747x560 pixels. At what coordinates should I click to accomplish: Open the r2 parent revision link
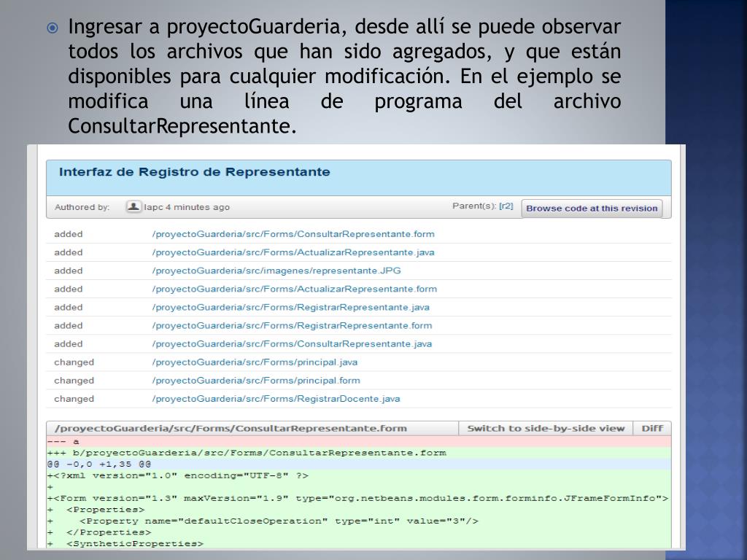(x=506, y=206)
